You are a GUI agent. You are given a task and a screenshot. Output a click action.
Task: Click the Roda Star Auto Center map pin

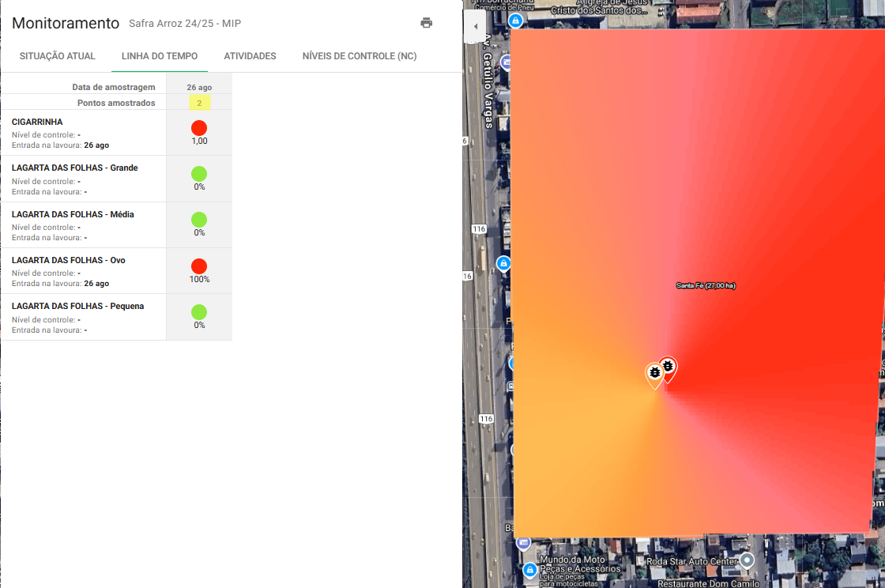[x=747, y=560]
